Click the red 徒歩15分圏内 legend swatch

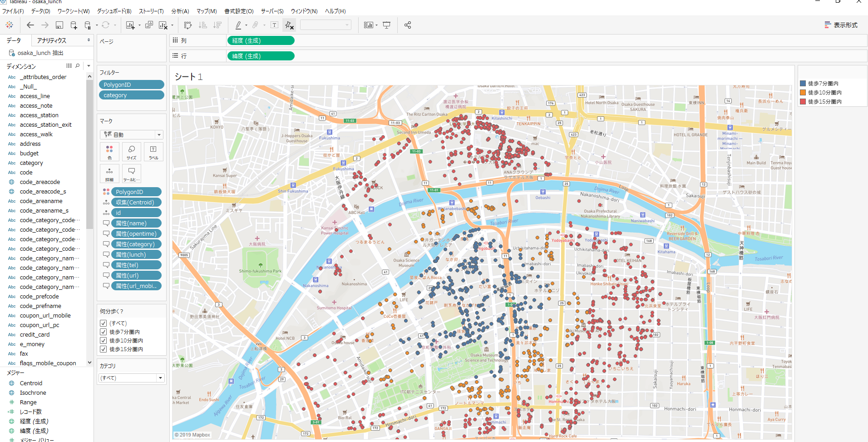803,101
